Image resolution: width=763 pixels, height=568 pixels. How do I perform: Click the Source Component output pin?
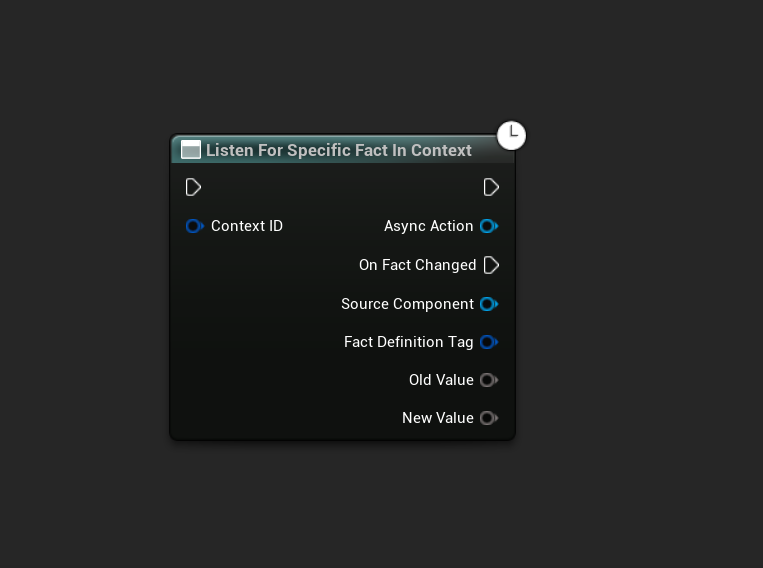[x=489, y=304]
